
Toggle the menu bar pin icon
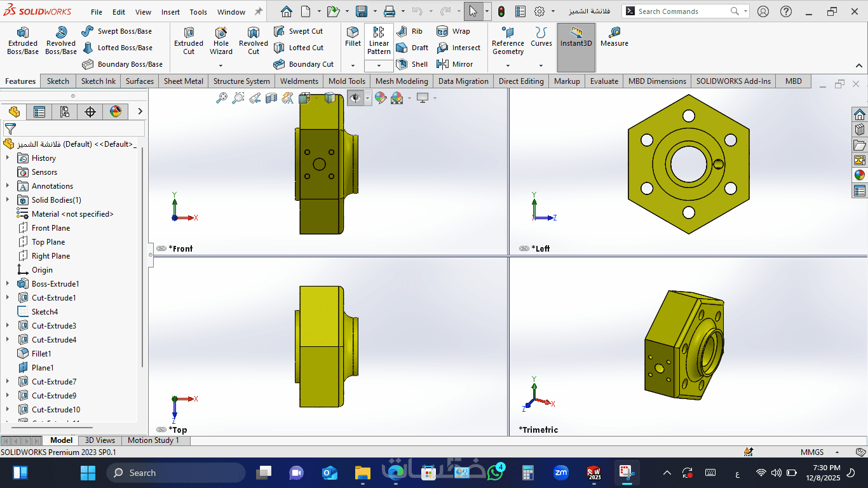pyautogui.click(x=258, y=11)
